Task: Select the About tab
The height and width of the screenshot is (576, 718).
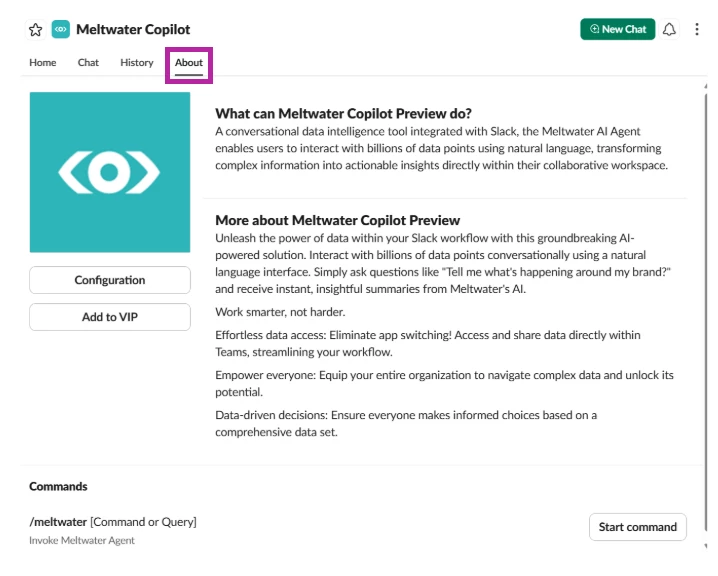Action: (x=189, y=63)
